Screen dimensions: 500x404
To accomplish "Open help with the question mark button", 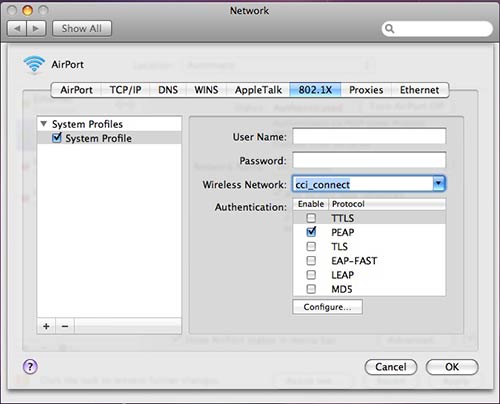I will (30, 367).
